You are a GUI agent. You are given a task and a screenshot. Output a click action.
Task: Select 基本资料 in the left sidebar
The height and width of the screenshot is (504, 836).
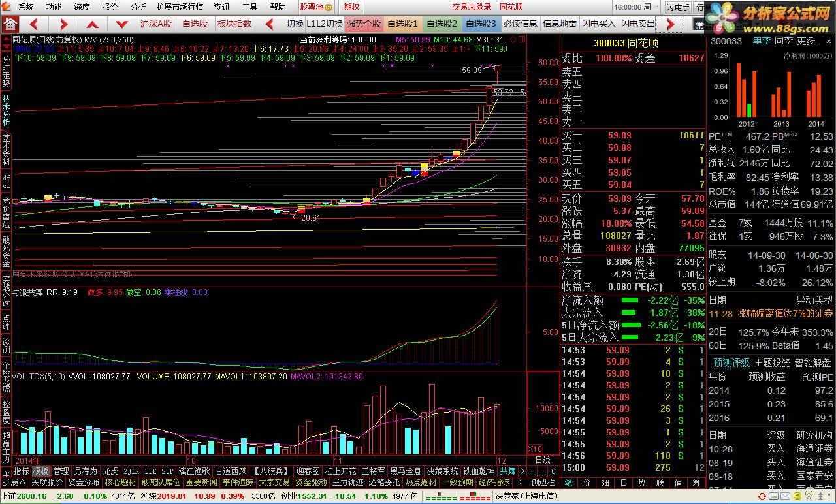pos(6,150)
